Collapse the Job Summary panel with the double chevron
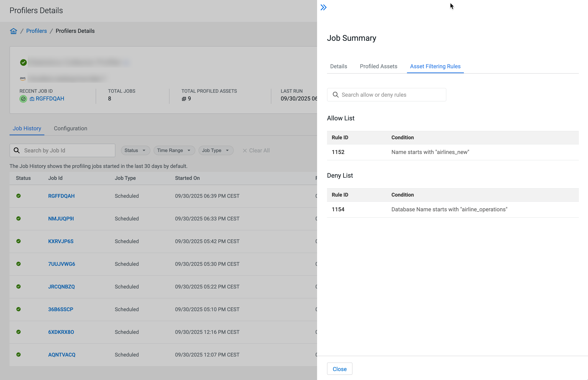 pyautogui.click(x=323, y=7)
